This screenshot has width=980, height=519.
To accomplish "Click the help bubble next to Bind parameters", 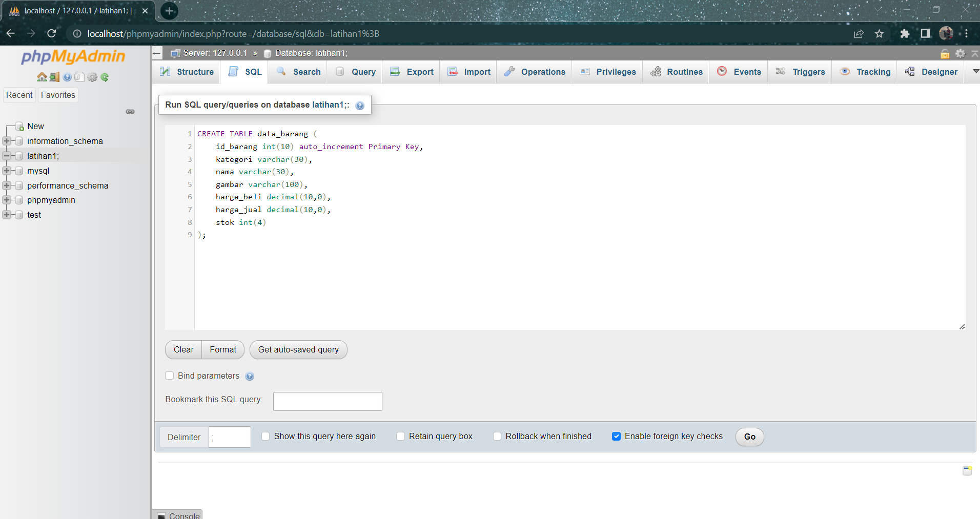I will [250, 376].
